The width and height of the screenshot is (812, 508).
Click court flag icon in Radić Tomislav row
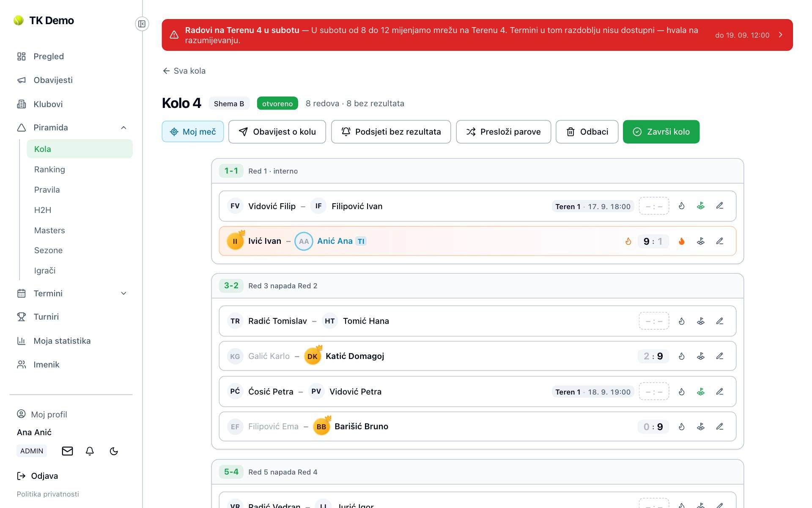pos(701,321)
